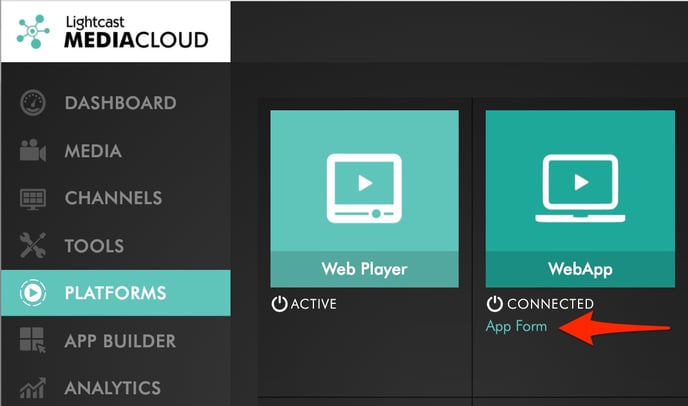Open the App Form link
The image size is (688, 406).
point(516,327)
